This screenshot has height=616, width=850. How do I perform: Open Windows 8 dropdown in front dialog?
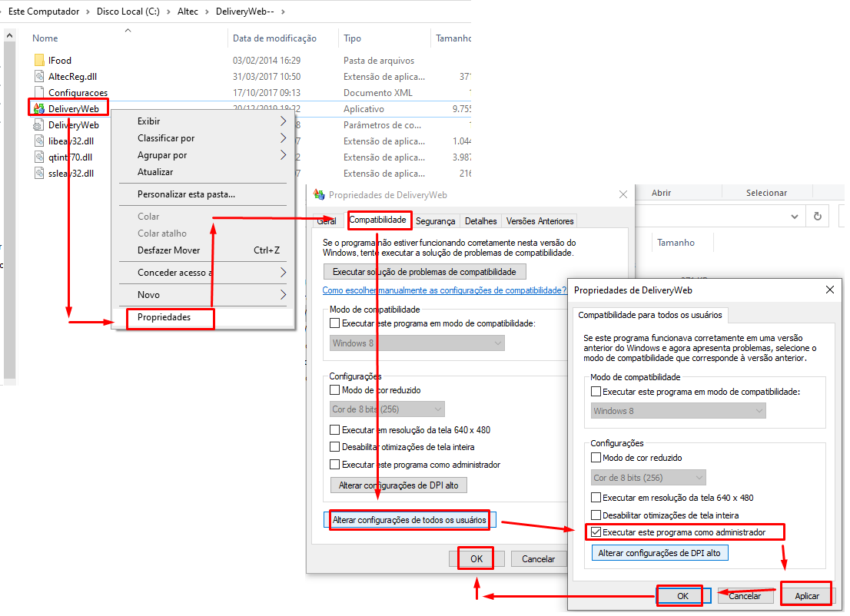678,411
